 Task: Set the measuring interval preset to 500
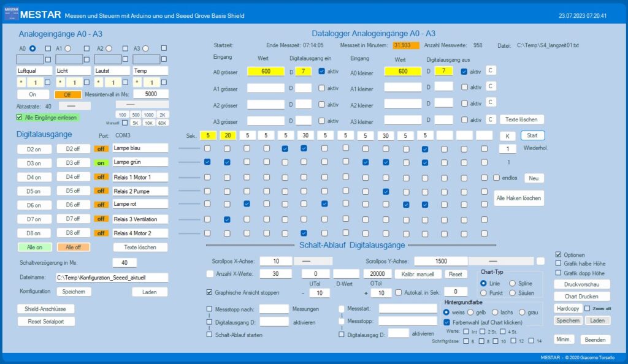point(136,115)
